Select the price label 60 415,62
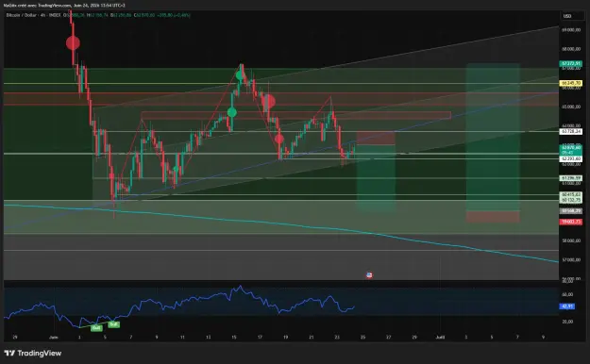 570,195
